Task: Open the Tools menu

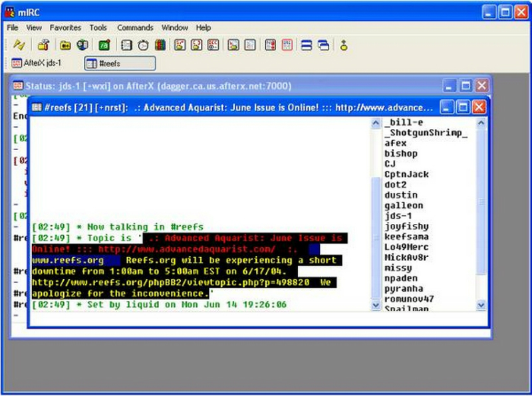Action: 98,28
